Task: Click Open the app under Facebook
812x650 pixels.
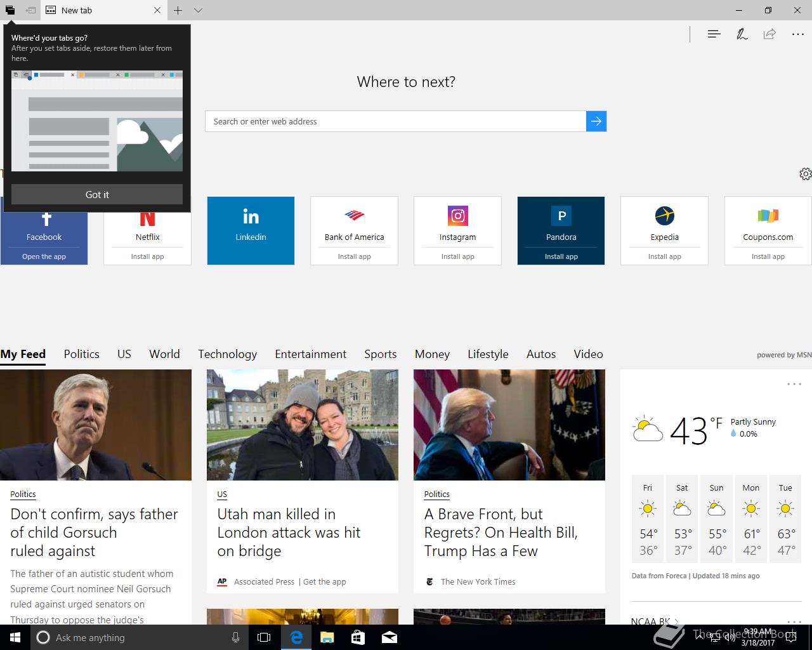Action: click(44, 256)
